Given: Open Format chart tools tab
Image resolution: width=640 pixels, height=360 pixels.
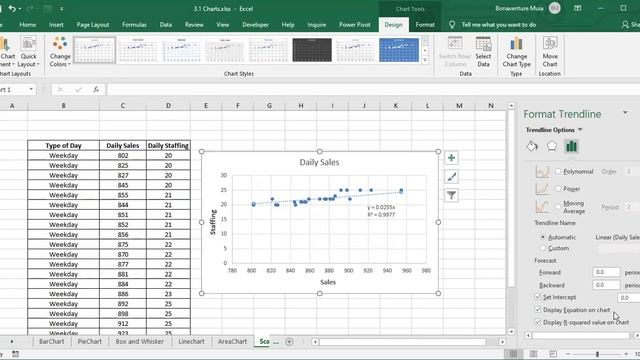Looking at the screenshot, I should click(425, 24).
